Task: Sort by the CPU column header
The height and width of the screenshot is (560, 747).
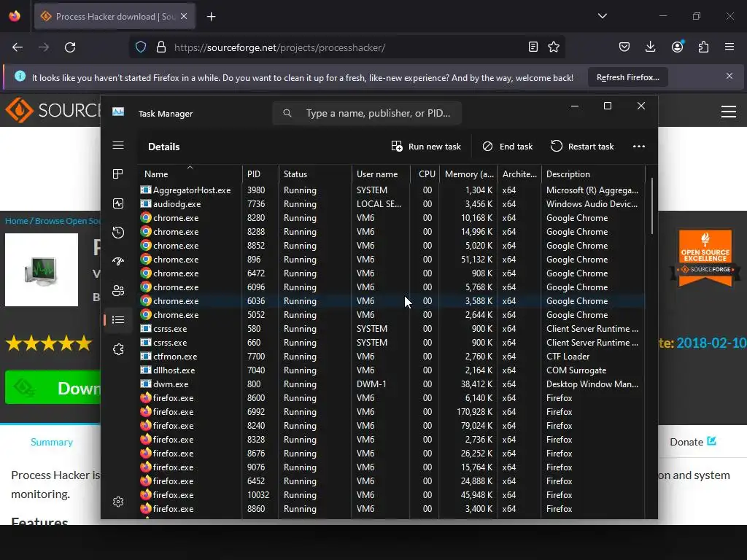Action: coord(425,174)
